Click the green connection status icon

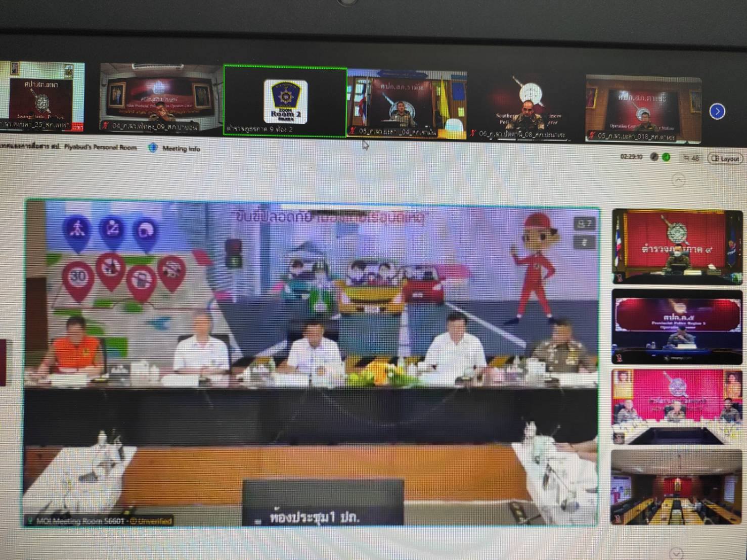point(667,157)
